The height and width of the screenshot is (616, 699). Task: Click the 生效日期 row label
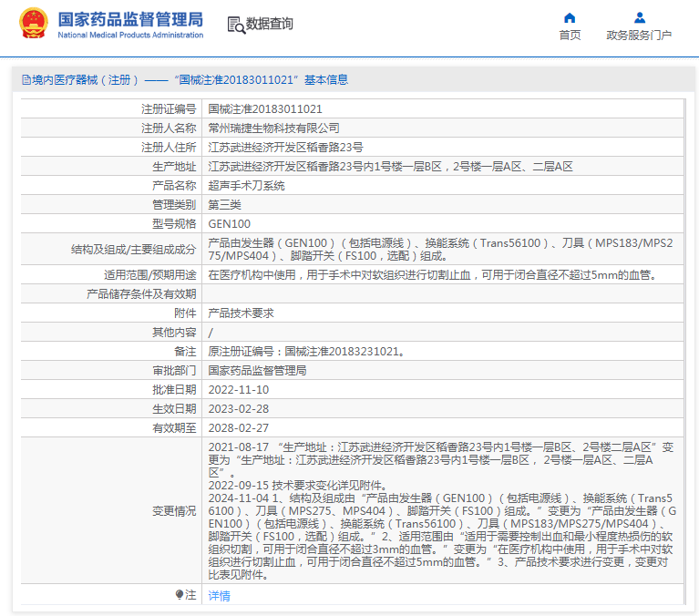(174, 409)
